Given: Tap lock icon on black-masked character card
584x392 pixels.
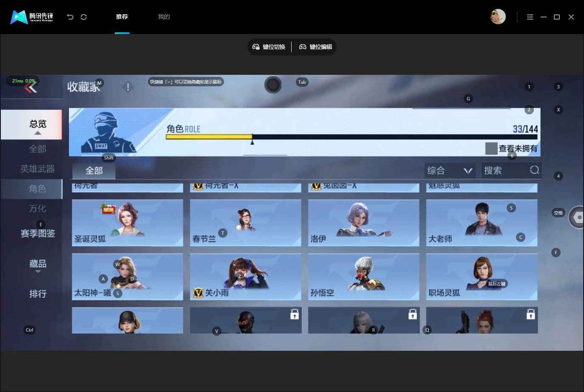Looking at the screenshot, I should pyautogui.click(x=295, y=314).
